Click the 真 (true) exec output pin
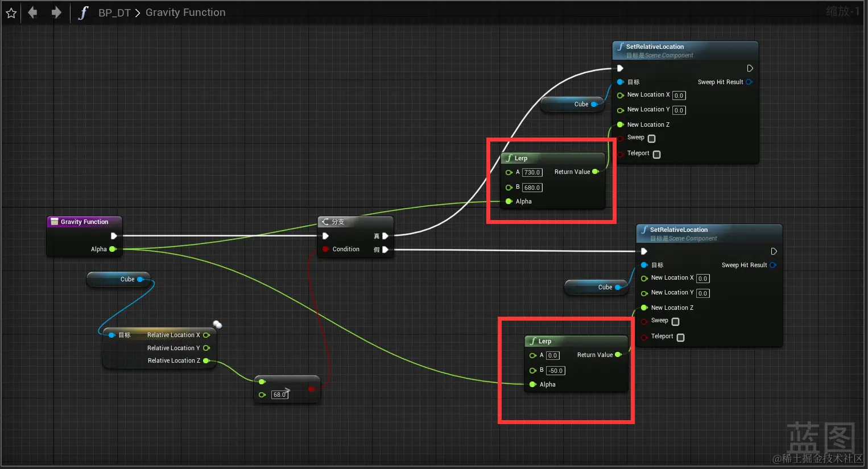 point(385,236)
